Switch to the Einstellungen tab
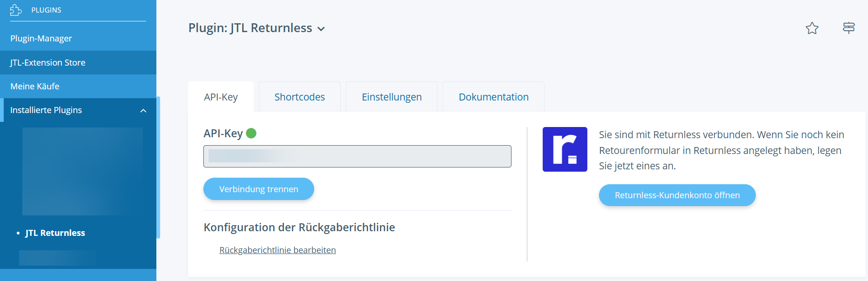This screenshot has height=281, width=868. (x=391, y=97)
